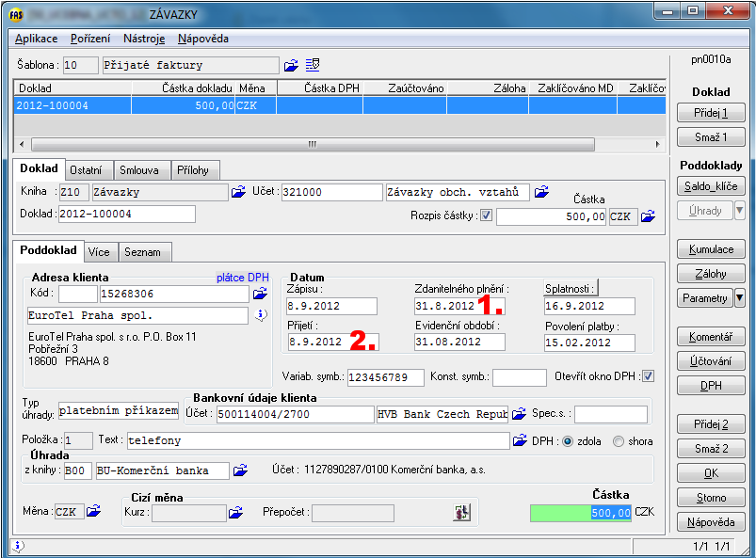This screenshot has width=756, height=558.
Task: Select the DPH zdola radio button
Action: pyautogui.click(x=568, y=440)
